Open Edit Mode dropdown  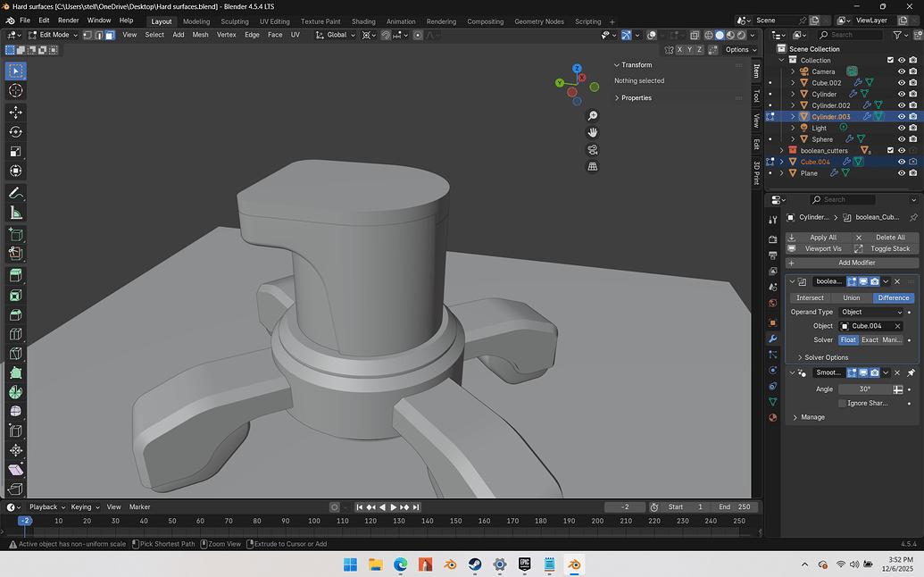pyautogui.click(x=53, y=35)
